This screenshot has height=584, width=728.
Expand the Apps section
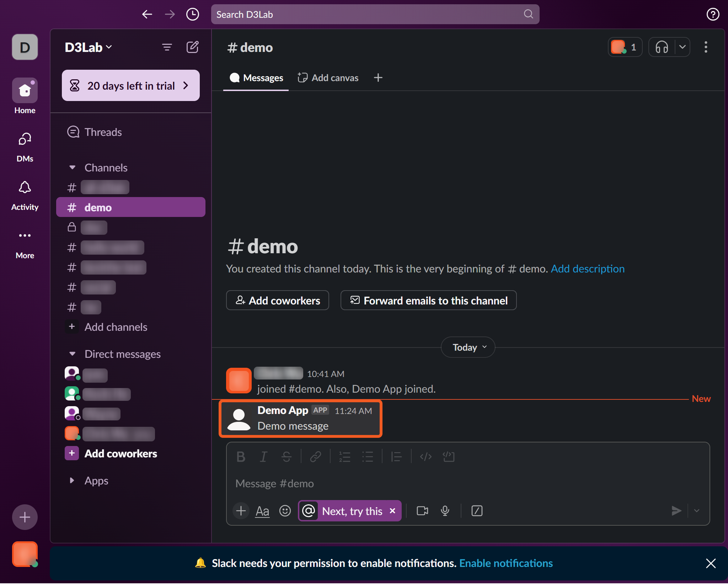72,481
